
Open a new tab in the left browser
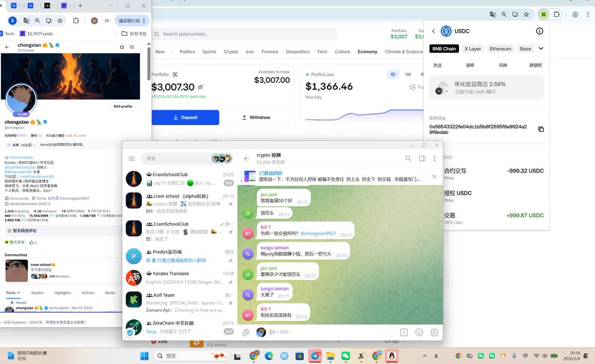[x=80, y=6]
